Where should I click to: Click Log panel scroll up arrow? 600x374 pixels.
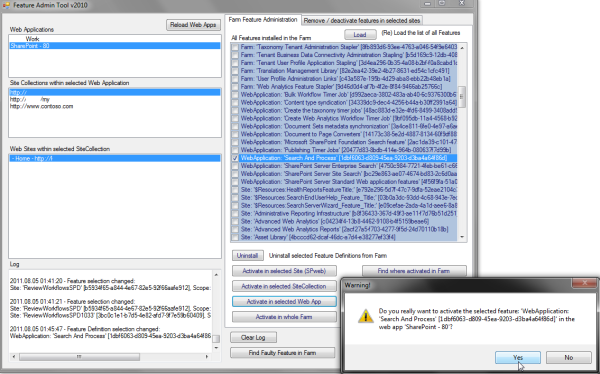(216, 274)
